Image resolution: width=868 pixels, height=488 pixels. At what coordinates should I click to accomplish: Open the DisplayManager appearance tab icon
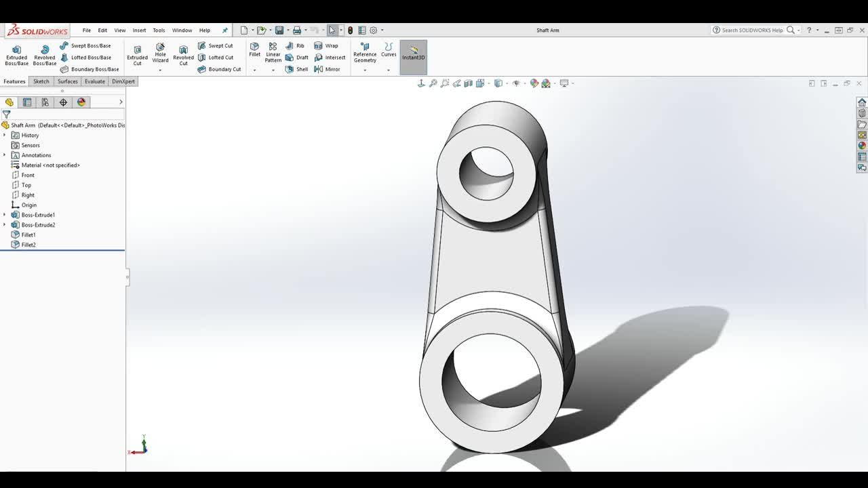[x=81, y=102]
